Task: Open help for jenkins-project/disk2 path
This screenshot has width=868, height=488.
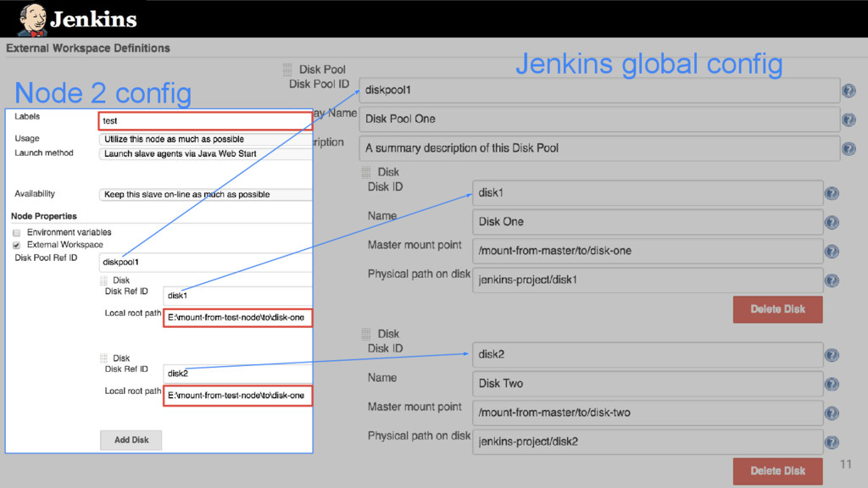Action: tap(832, 442)
